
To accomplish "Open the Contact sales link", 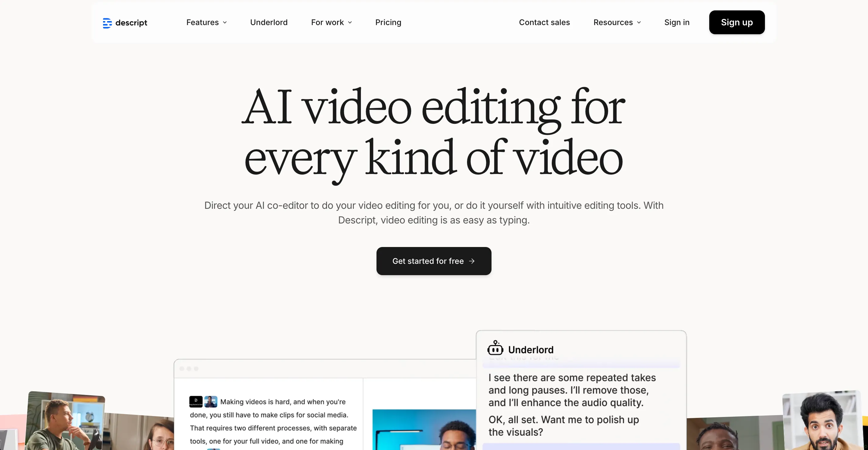I will 544,22.
